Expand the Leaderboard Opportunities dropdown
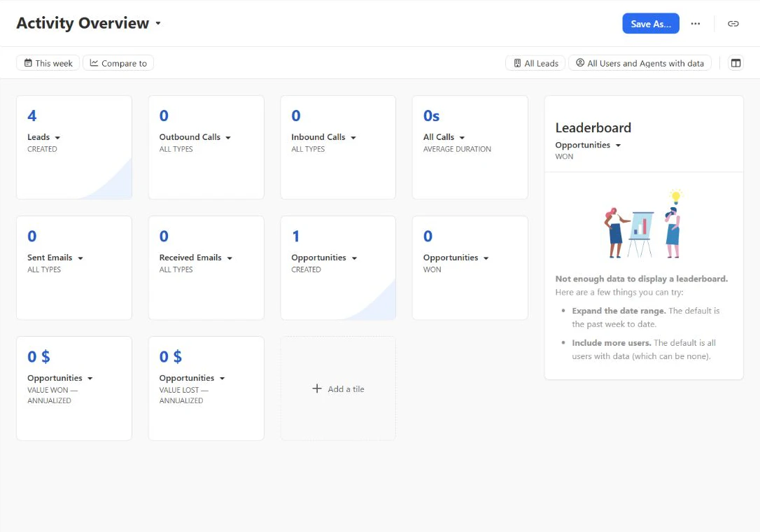 618,146
